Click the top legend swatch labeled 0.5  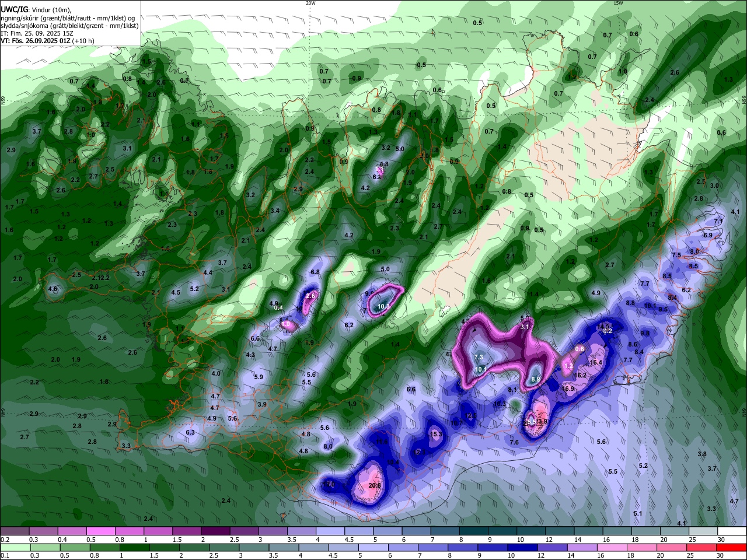coord(101,531)
